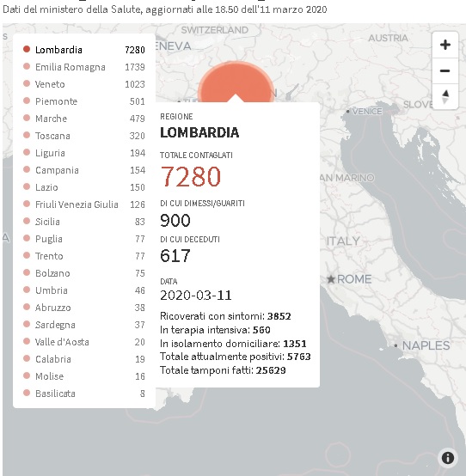Choose Marche row showing 479
The image size is (466, 476).
[84, 119]
